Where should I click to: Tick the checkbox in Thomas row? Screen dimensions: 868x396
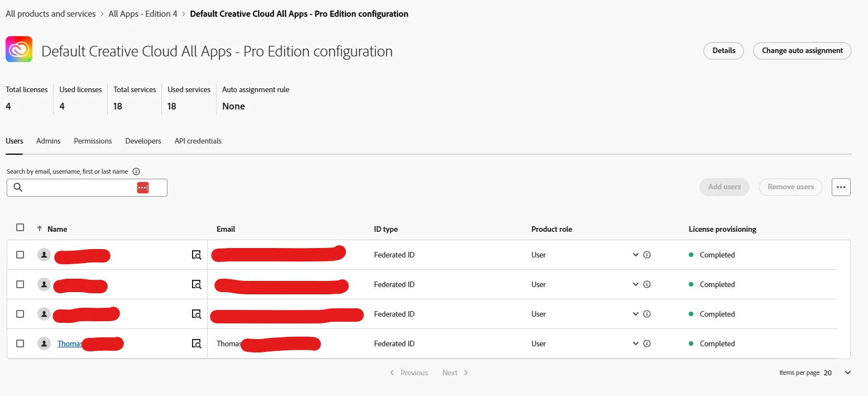pos(20,343)
